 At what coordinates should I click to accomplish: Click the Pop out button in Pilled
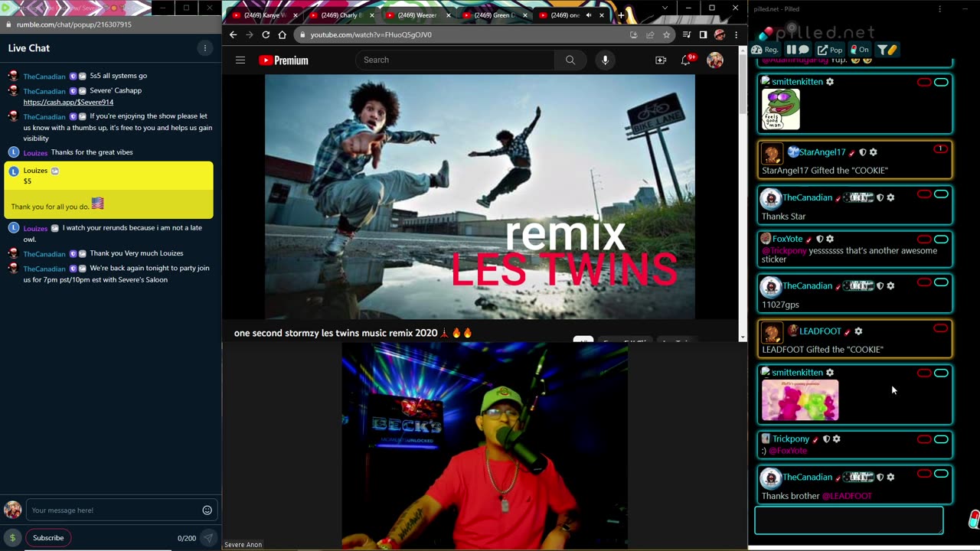pos(830,50)
